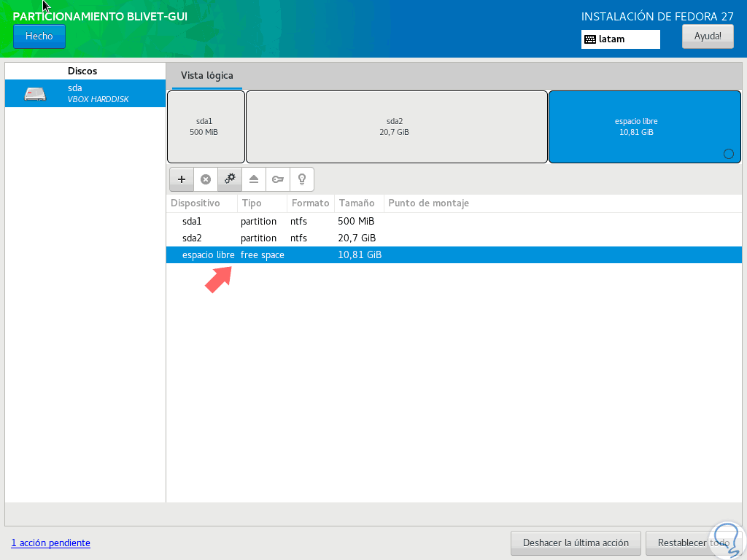Click the Tipo column header

262,203
